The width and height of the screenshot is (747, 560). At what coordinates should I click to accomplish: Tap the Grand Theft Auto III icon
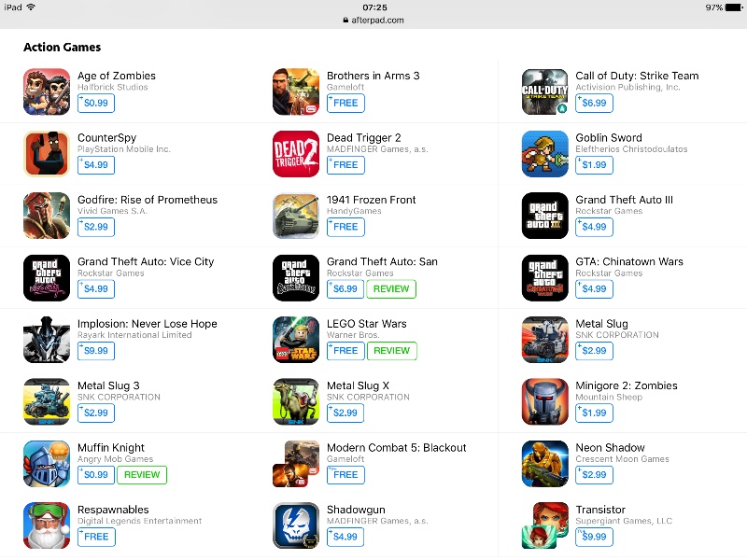(x=545, y=216)
